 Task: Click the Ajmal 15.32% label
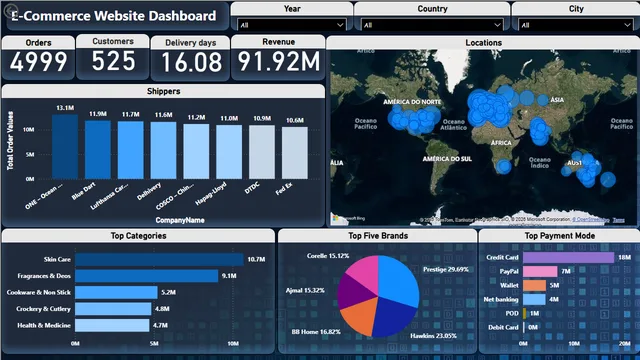(305, 291)
